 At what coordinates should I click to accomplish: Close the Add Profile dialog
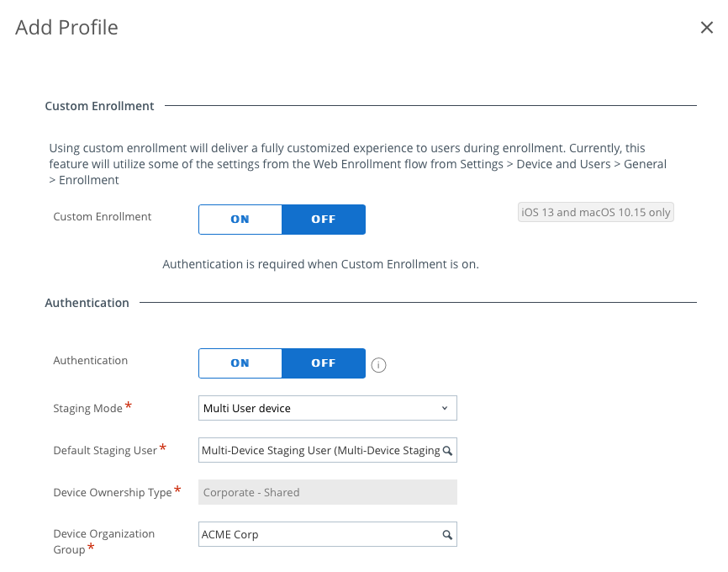(x=707, y=28)
